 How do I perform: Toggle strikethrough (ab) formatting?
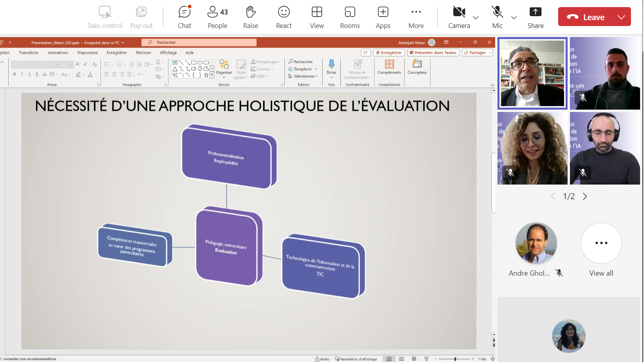(x=45, y=74)
